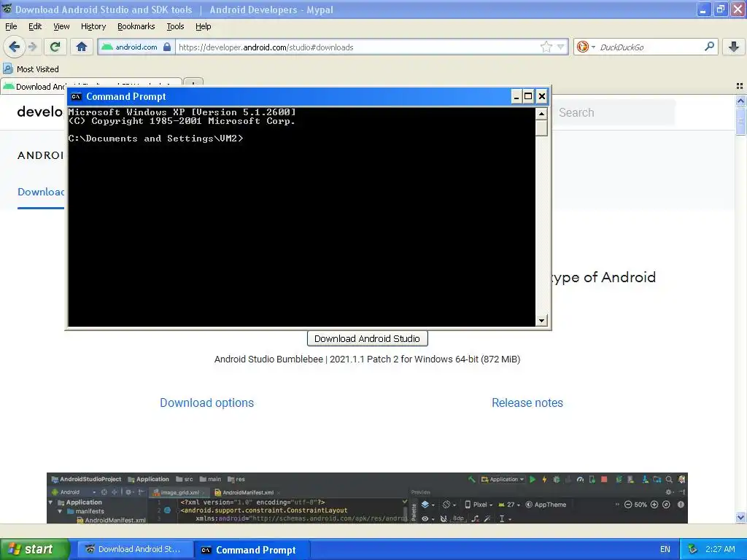747x560 pixels.
Task: Click the Download Android Studio button
Action: pos(368,338)
